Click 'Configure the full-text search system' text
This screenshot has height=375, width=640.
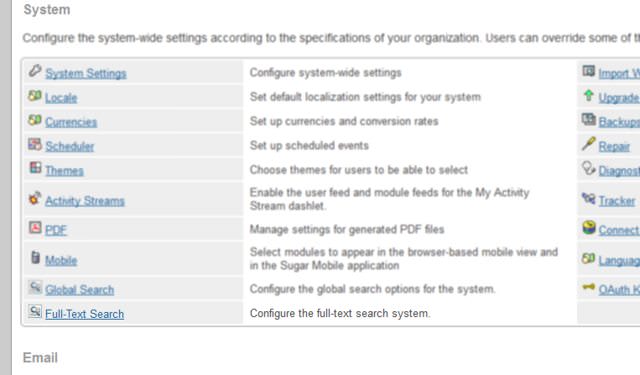click(340, 313)
